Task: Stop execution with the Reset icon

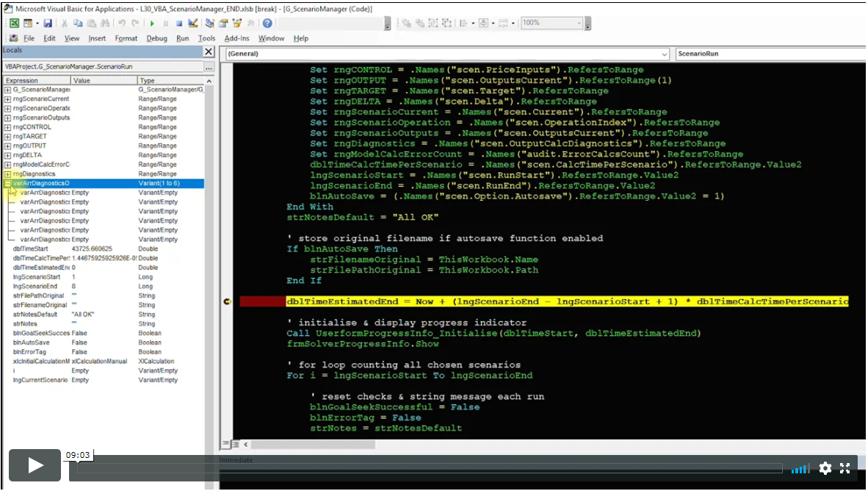Action: [x=179, y=23]
